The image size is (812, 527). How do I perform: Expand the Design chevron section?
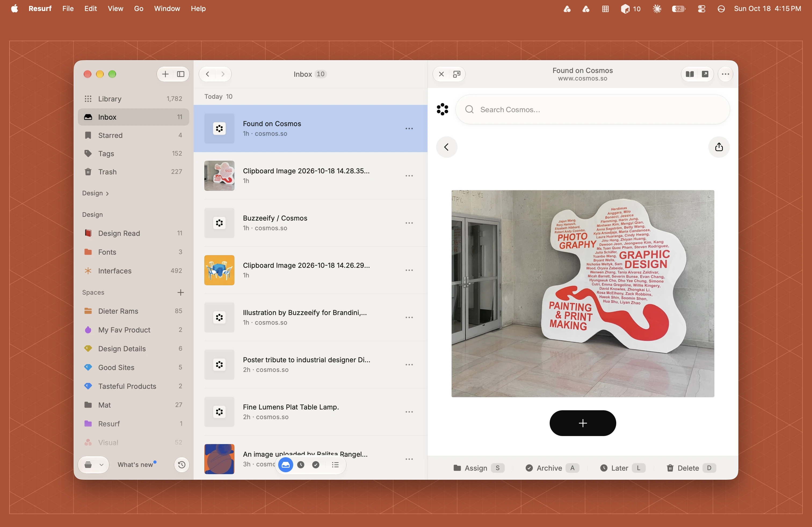click(96, 193)
